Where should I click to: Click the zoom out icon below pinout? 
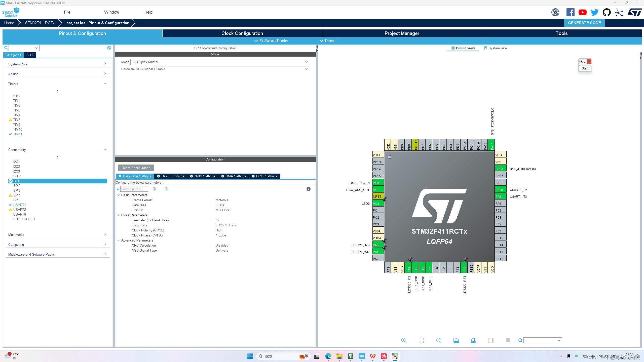click(x=438, y=340)
